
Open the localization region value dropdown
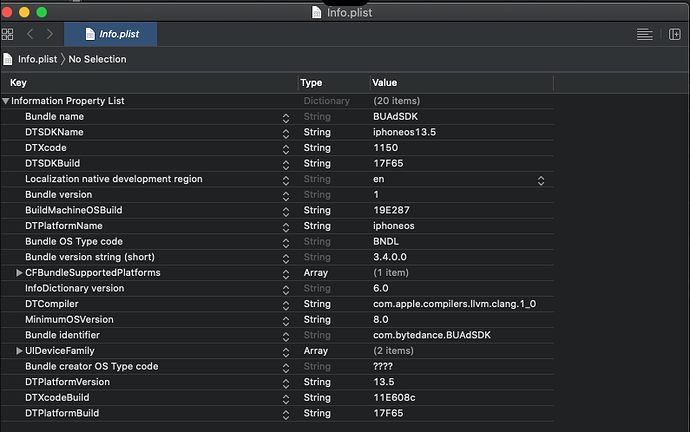pos(541,180)
